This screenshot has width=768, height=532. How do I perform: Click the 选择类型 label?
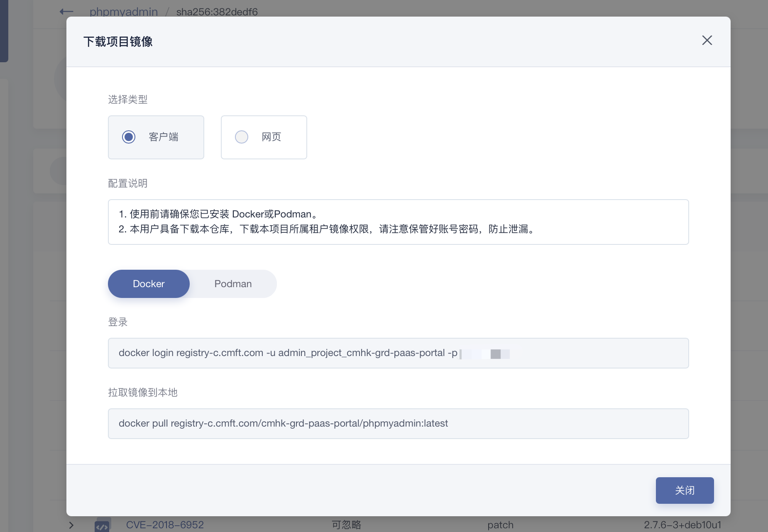click(128, 100)
